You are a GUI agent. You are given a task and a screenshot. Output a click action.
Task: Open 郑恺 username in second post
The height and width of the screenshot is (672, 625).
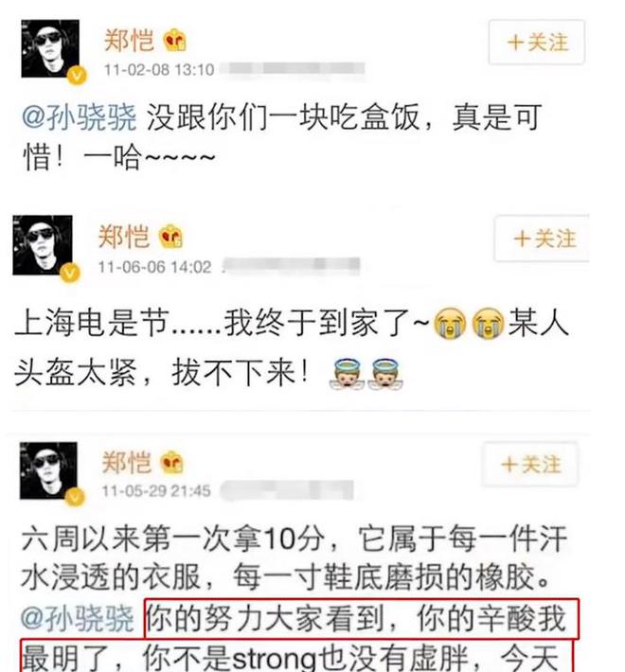pos(124,236)
